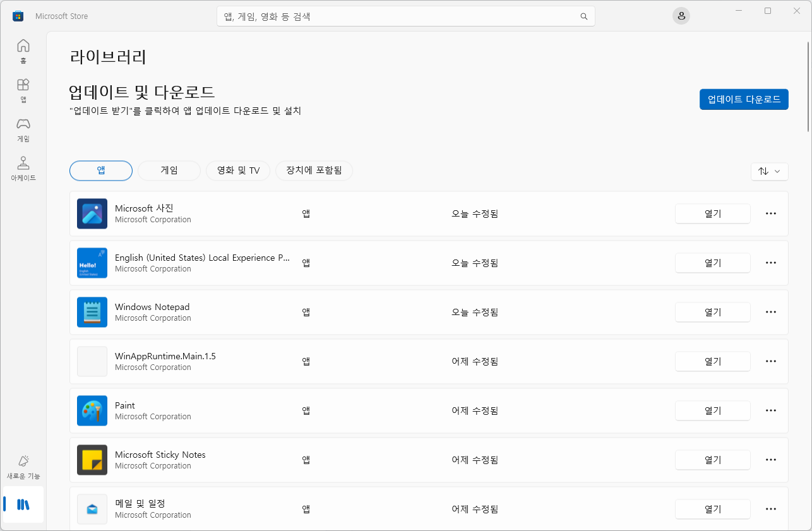812x531 pixels.
Task: Click the vertical scrollbar thumb
Action: (x=808, y=87)
